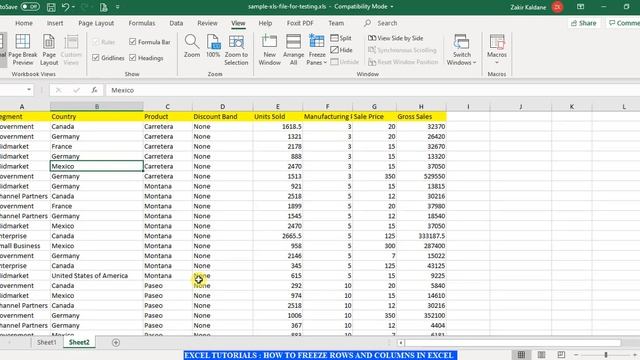Select the Discount Band header cell
Image resolution: width=640 pixels, height=360 pixels.
[x=222, y=117]
